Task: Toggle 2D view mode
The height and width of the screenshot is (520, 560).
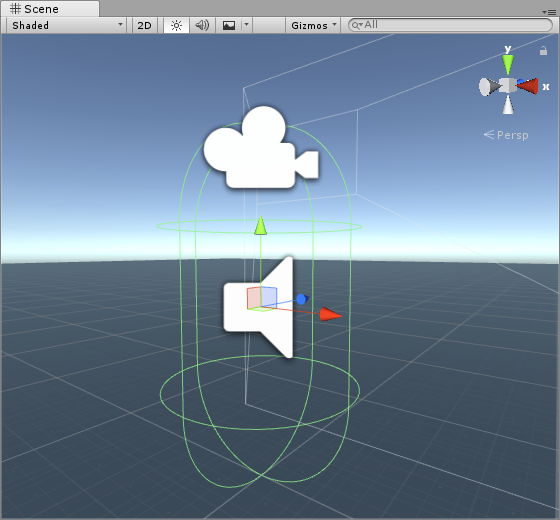Action: click(x=145, y=25)
